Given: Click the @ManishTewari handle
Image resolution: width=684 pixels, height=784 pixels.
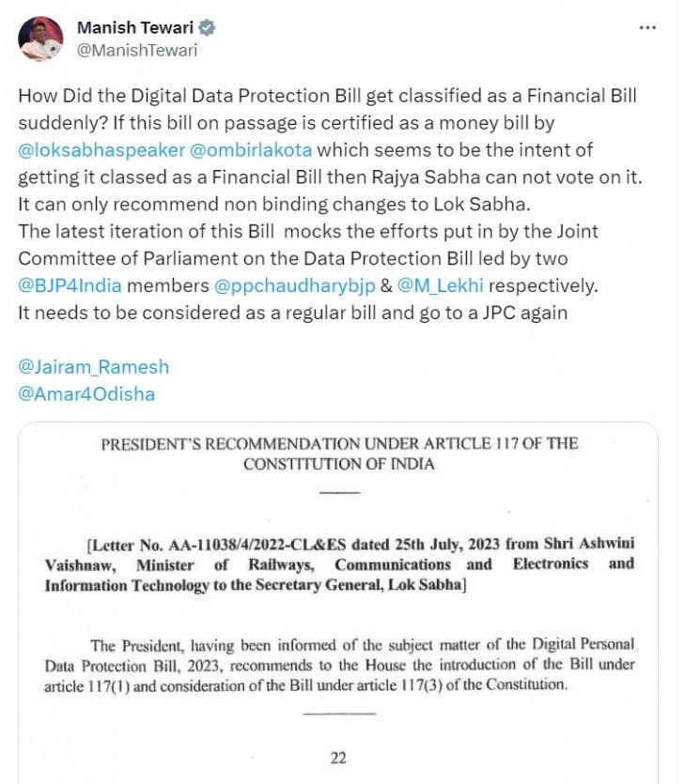Looking at the screenshot, I should 137,51.
